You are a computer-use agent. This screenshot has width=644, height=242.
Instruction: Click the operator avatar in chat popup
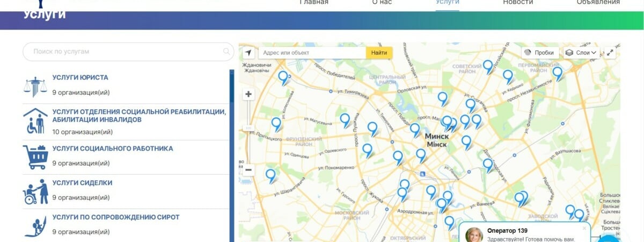pyautogui.click(x=474, y=236)
